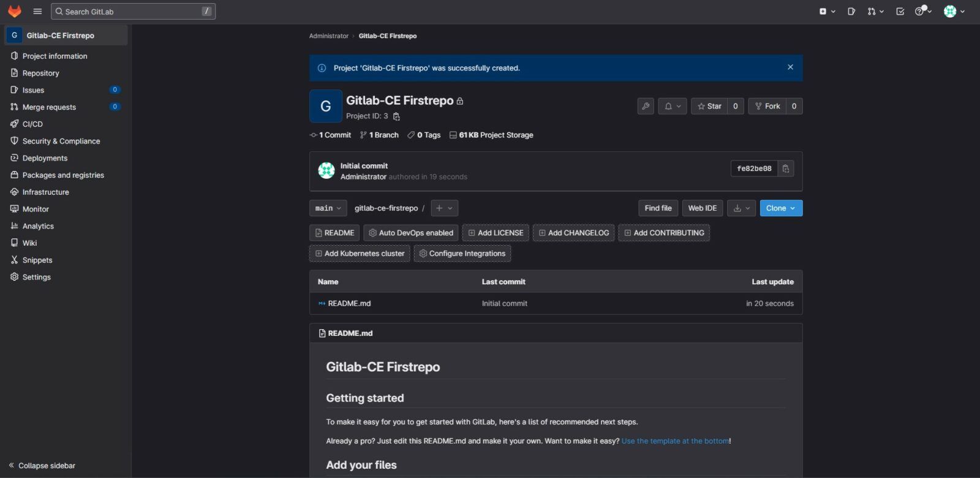Click Gitlab-CE Firstrepo sidebar project header
Viewport: 980px width, 478px height.
click(x=66, y=36)
